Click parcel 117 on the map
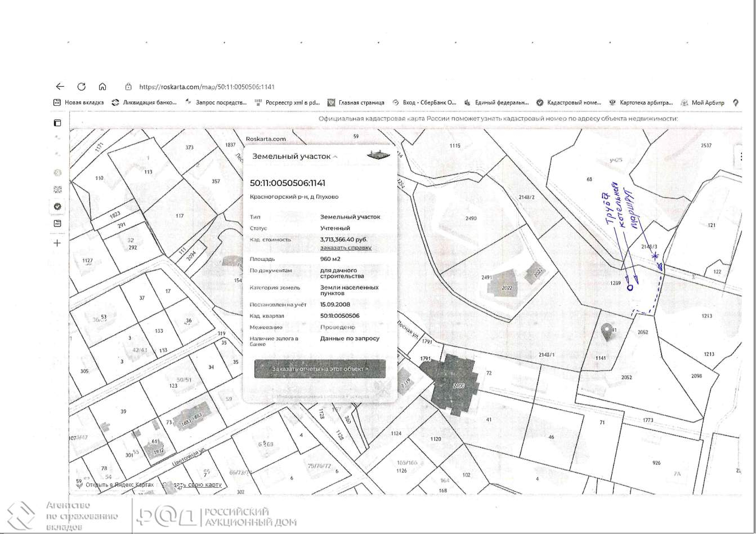Screen dimensions: 756x534 [179, 216]
